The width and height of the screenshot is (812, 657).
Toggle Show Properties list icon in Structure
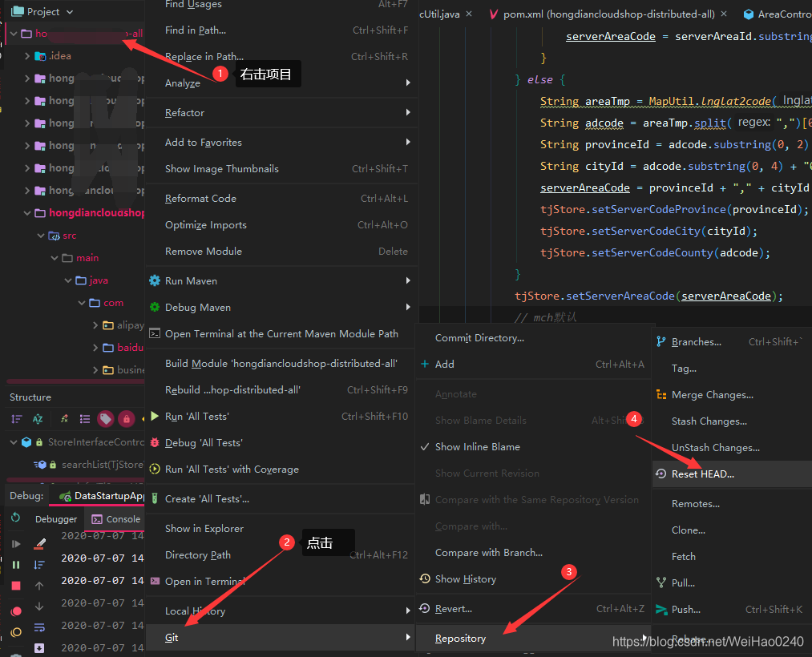pyautogui.click(x=85, y=419)
